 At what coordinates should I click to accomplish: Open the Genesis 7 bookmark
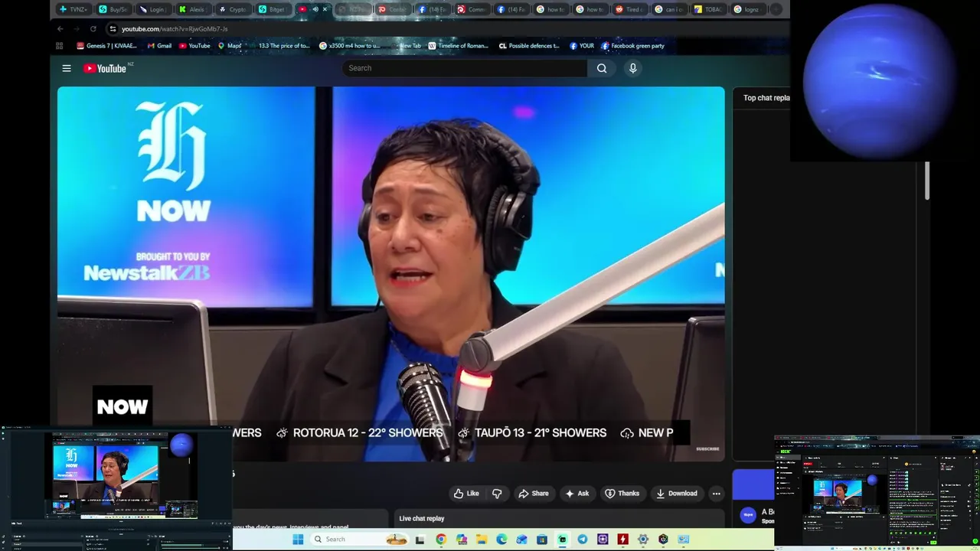click(x=106, y=46)
